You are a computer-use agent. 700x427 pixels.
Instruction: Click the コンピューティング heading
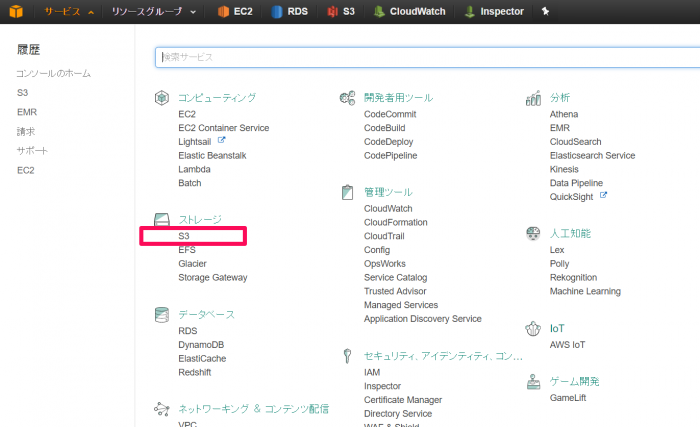pos(217,97)
